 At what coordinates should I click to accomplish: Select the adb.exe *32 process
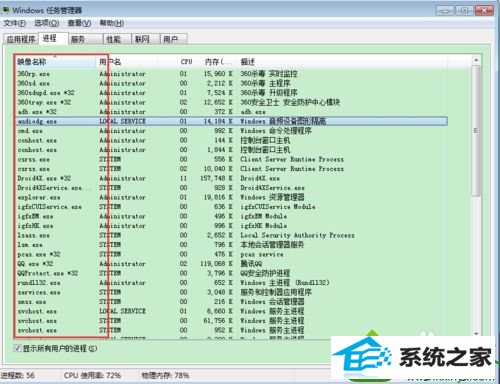(231, 112)
